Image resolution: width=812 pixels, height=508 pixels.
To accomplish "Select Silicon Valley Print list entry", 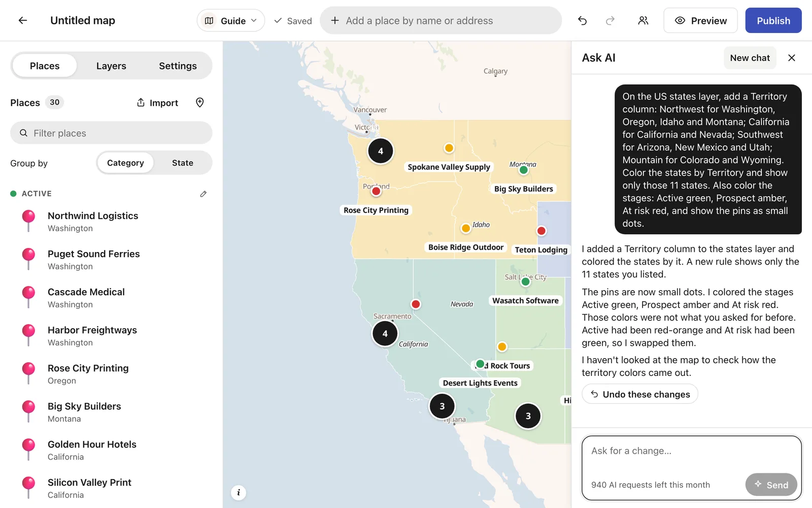I will (111, 489).
